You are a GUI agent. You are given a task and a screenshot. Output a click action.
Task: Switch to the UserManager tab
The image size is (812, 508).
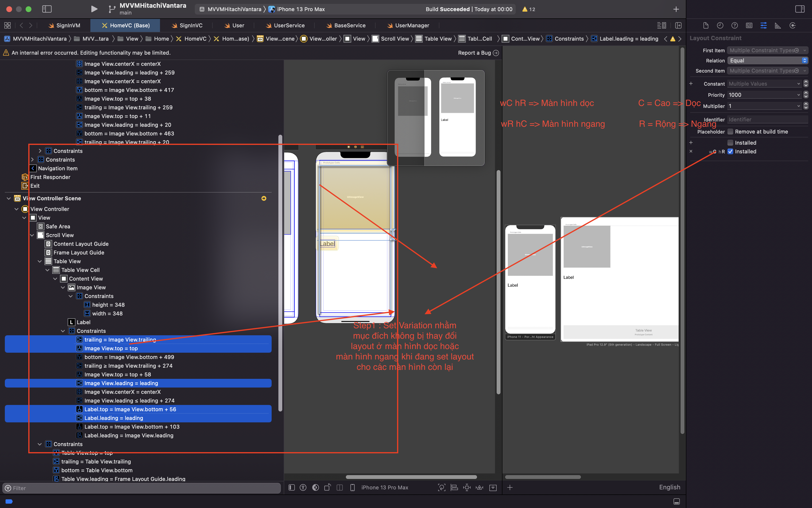click(408, 26)
